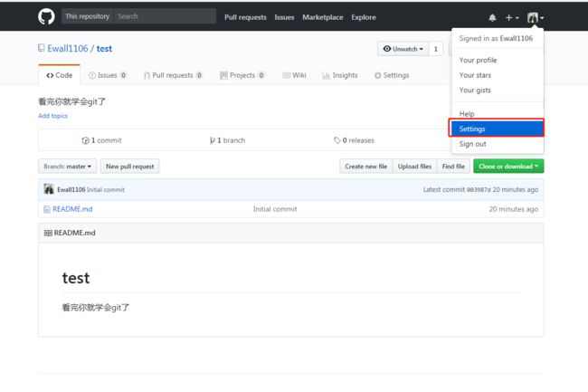588x392 pixels.
Task: Open the latest commit hash link
Action: 479,190
